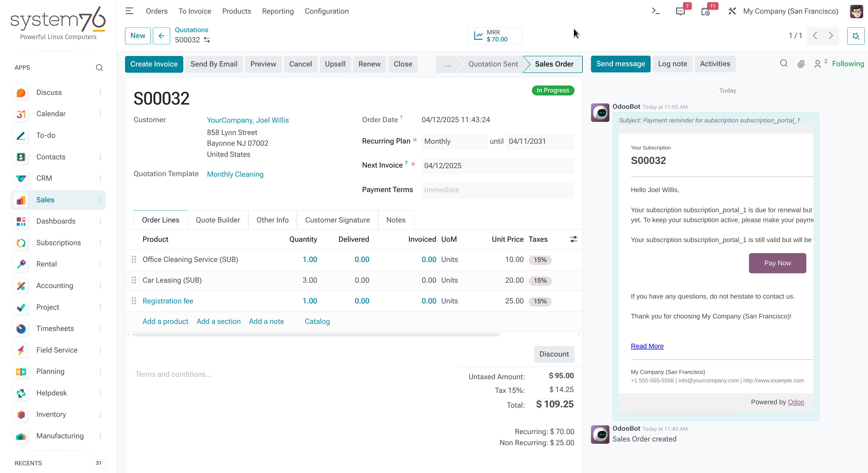Click the user avatar in top bar
The height and width of the screenshot is (473, 868).
click(856, 11)
